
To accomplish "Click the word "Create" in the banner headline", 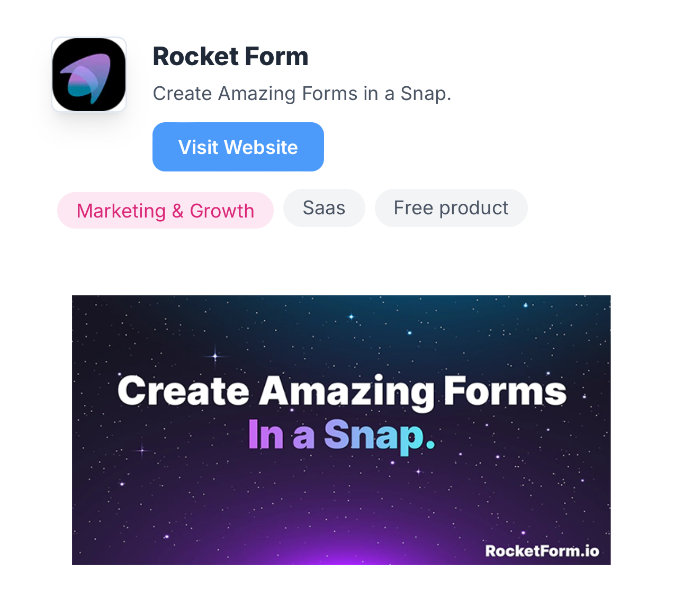I will tap(183, 391).
